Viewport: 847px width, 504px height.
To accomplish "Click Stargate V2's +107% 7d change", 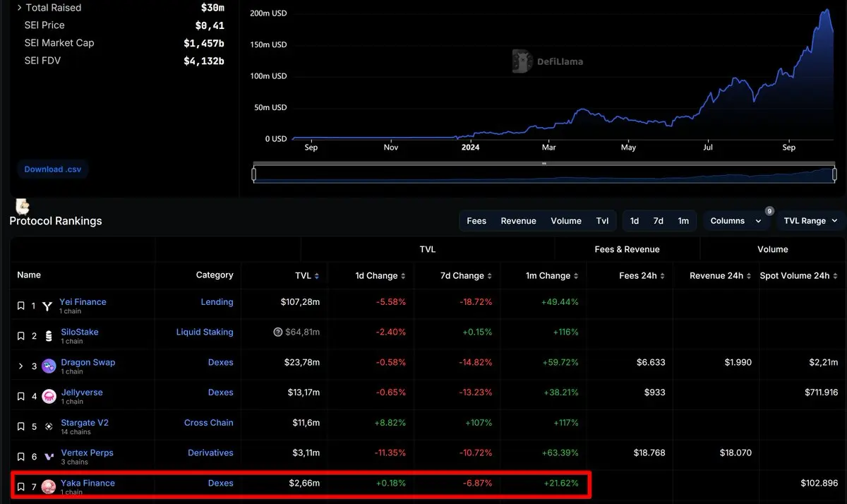I will click(x=477, y=423).
